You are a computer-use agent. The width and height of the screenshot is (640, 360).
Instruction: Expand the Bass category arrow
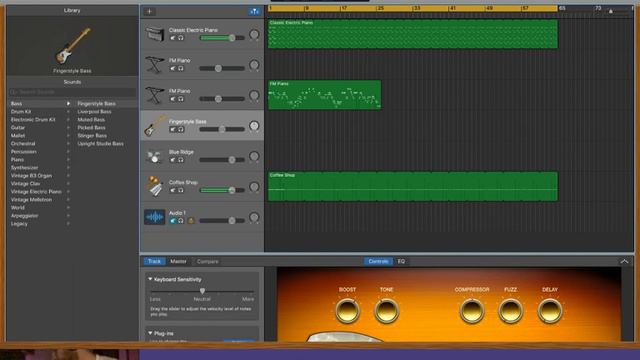(68, 104)
